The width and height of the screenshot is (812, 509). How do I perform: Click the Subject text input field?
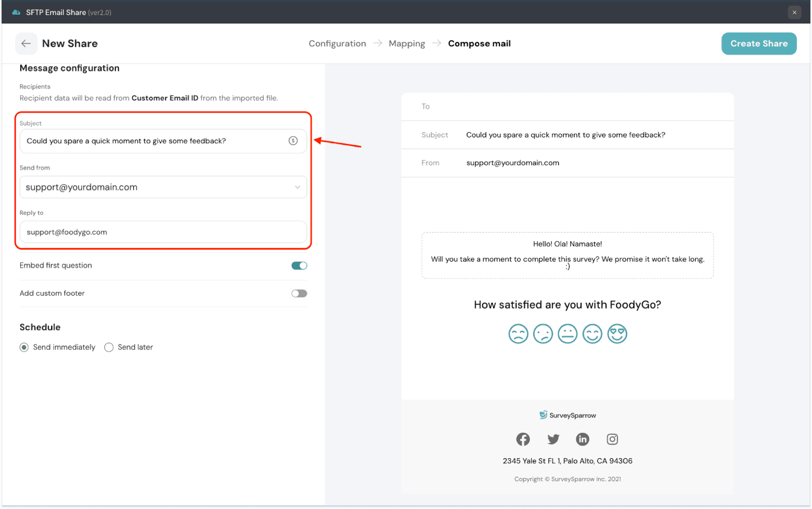click(x=152, y=141)
